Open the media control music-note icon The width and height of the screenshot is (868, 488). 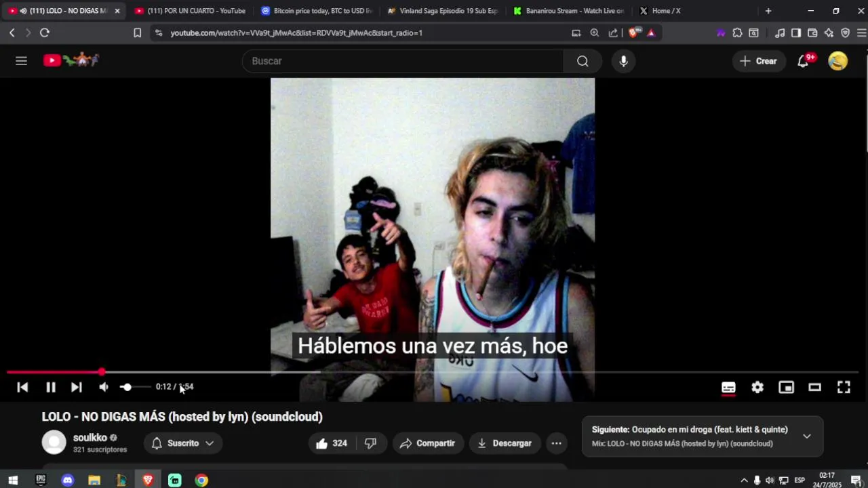pos(780,33)
